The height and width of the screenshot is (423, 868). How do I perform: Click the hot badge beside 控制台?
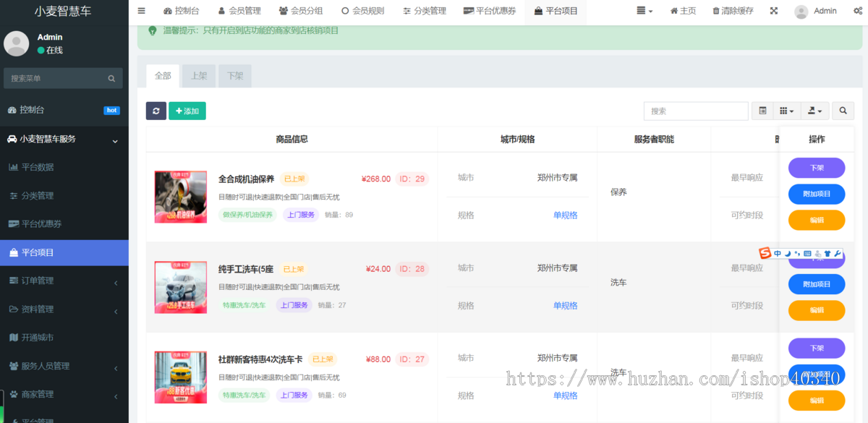[x=111, y=110]
